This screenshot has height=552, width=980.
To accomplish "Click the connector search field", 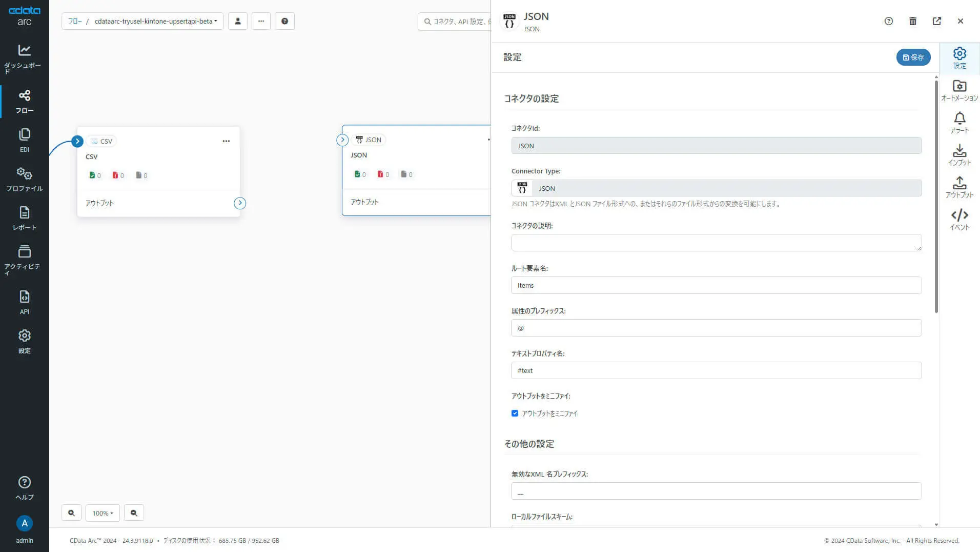I will [455, 21].
